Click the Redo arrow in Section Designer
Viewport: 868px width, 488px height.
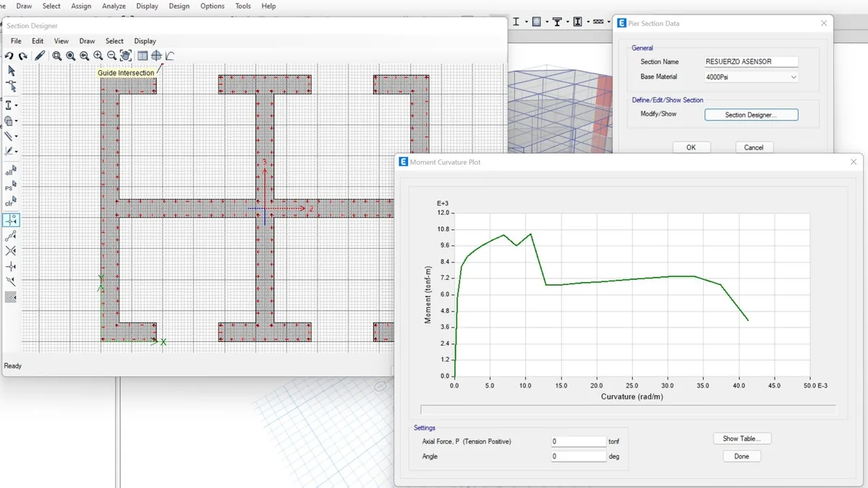[23, 56]
